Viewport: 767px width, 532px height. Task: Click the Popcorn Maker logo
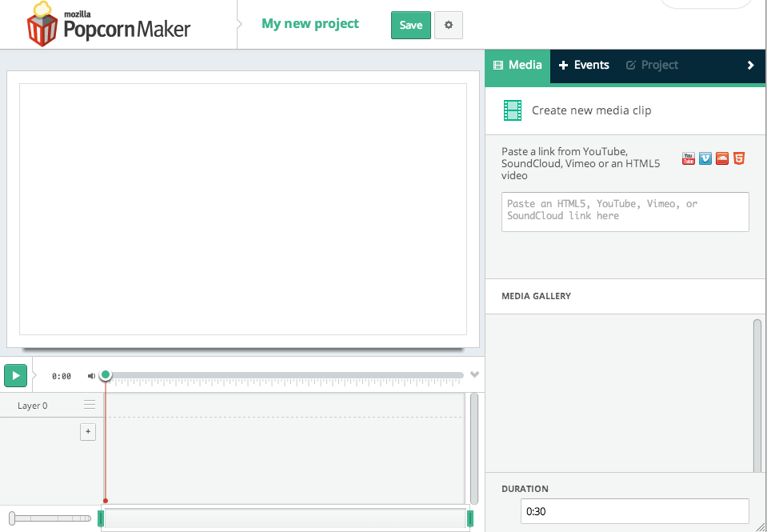point(109,24)
